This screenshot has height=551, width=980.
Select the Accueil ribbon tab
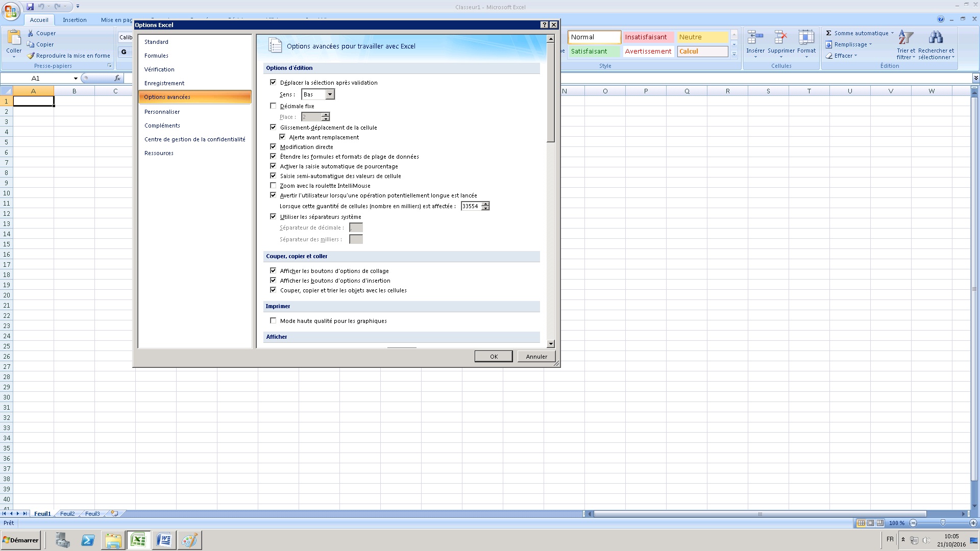pos(39,20)
